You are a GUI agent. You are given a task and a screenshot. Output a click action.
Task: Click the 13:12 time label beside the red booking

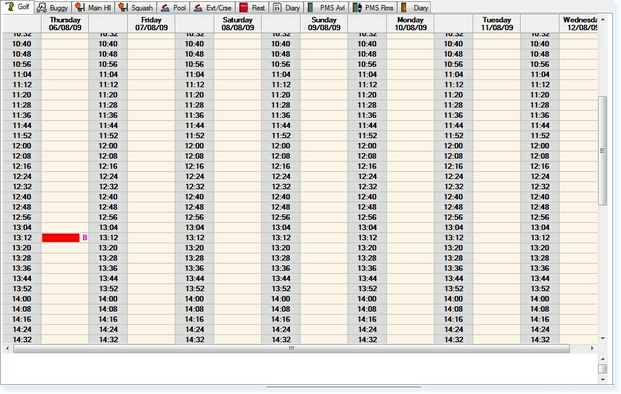(x=22, y=238)
